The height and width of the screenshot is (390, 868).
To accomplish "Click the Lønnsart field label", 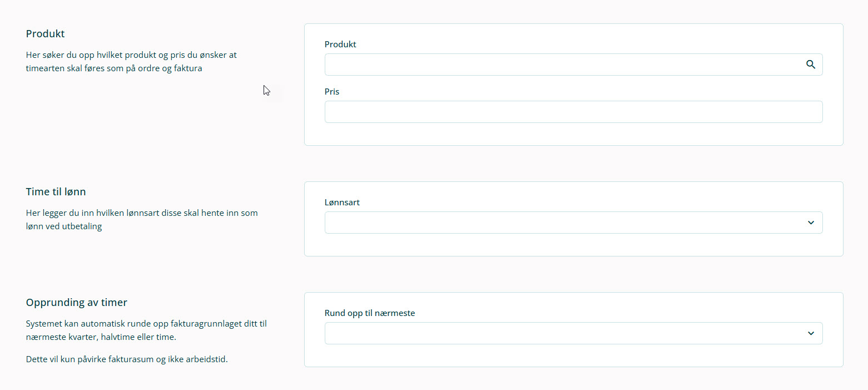I will 342,203.
